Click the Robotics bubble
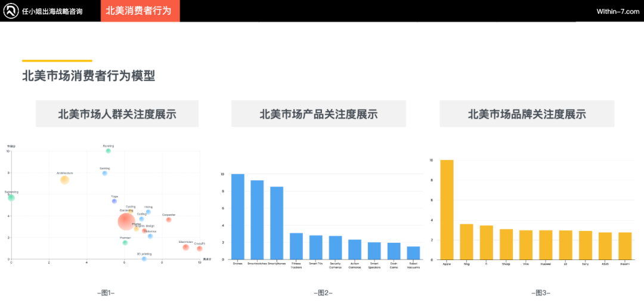 [150, 236]
